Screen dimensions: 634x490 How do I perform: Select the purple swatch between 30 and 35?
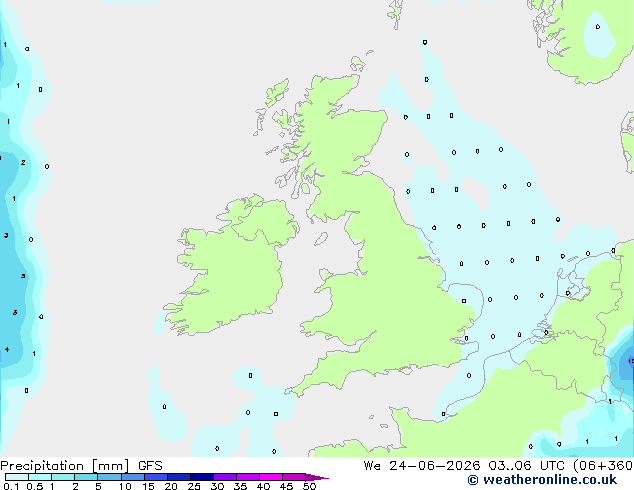click(225, 477)
